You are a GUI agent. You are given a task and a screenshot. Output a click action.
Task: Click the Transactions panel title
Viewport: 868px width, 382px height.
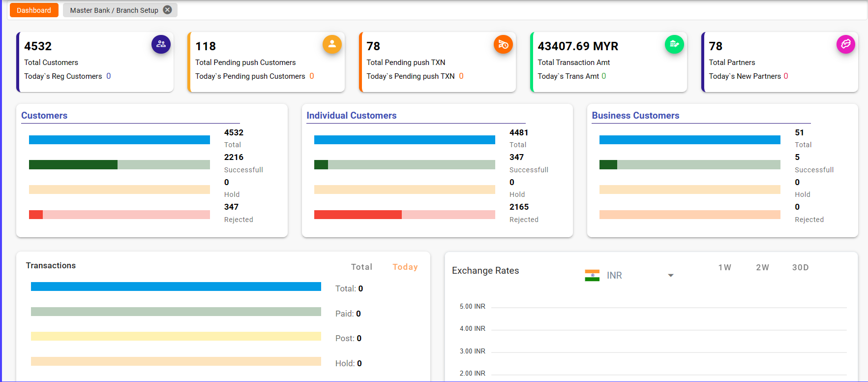tap(51, 265)
